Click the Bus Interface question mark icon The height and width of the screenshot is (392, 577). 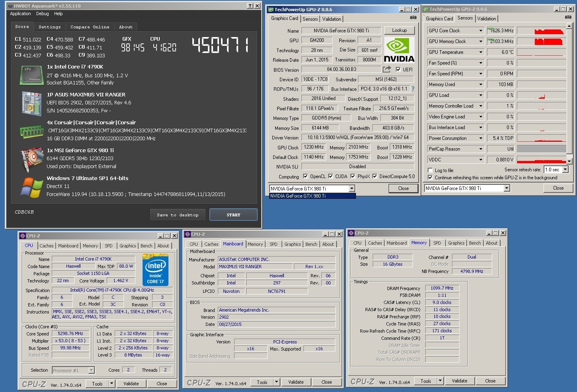tap(413, 89)
